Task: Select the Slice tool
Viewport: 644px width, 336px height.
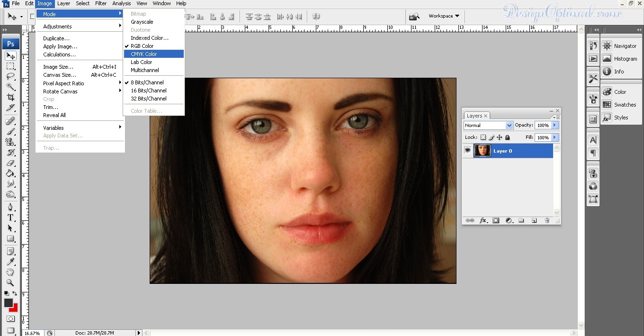Action: 11,108
